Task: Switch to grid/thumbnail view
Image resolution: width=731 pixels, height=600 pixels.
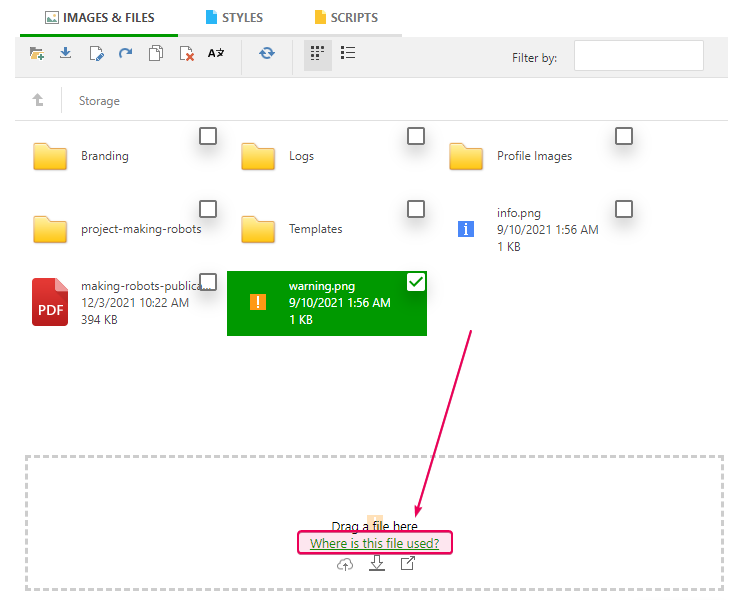Action: pos(317,53)
